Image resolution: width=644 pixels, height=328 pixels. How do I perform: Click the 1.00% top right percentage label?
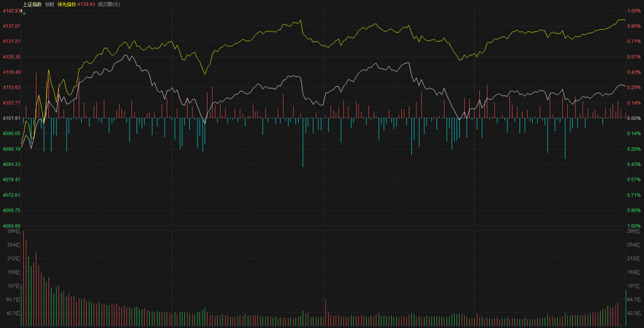click(634, 11)
